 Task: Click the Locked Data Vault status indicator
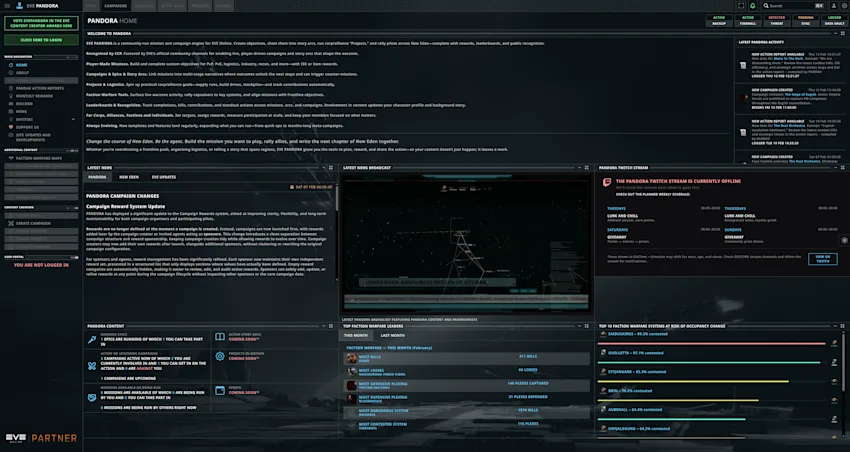[x=834, y=21]
